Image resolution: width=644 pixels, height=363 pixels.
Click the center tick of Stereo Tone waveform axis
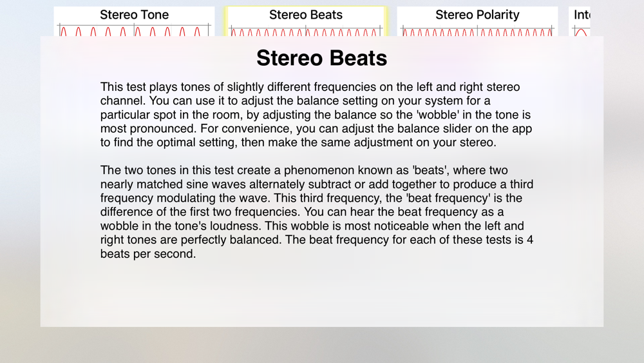point(135,30)
